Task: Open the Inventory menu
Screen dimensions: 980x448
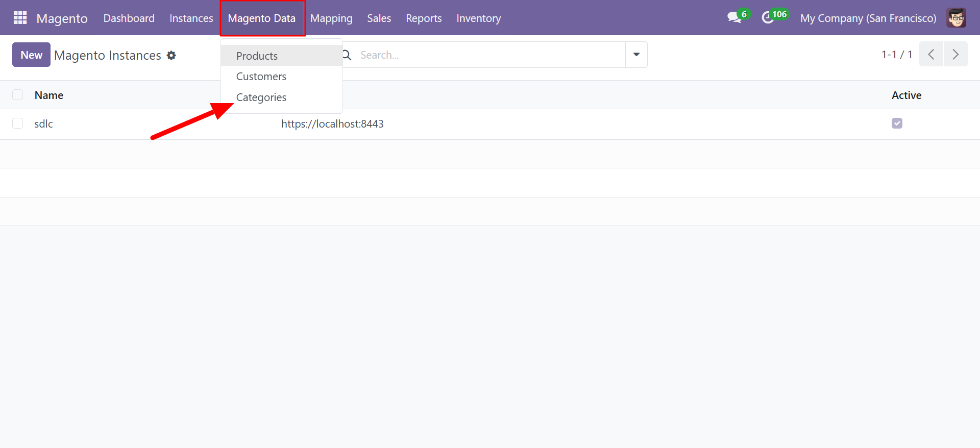Action: (479, 18)
